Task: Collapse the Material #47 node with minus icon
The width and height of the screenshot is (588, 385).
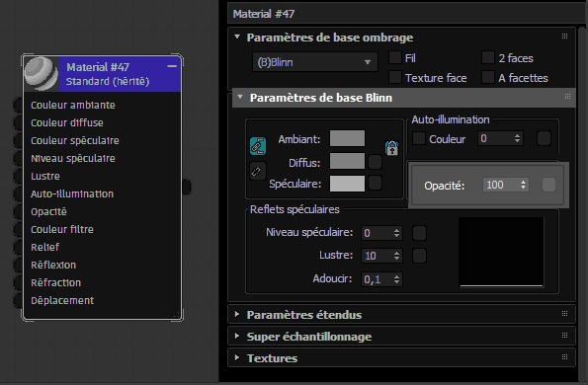Action: coord(172,66)
